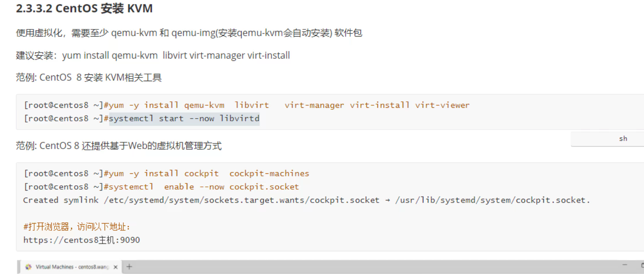Close the Virtual Machines browser tab

[x=116, y=267]
